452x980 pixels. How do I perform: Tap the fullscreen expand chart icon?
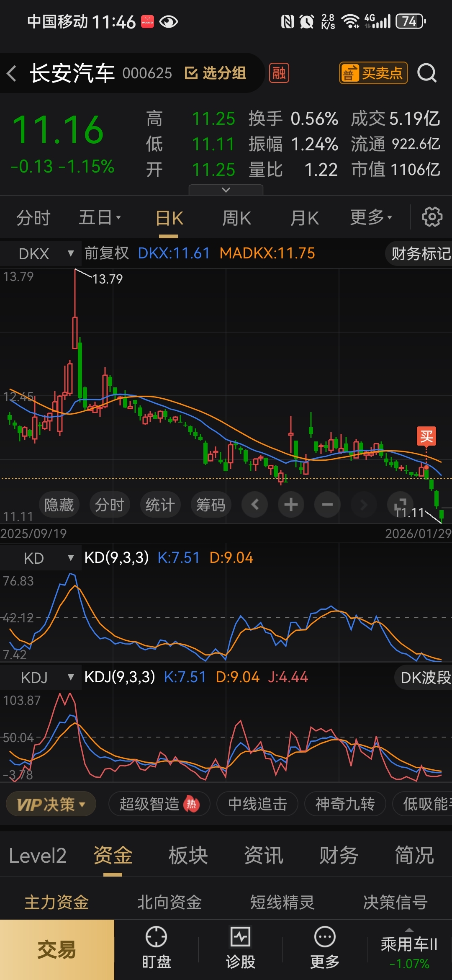click(x=400, y=505)
